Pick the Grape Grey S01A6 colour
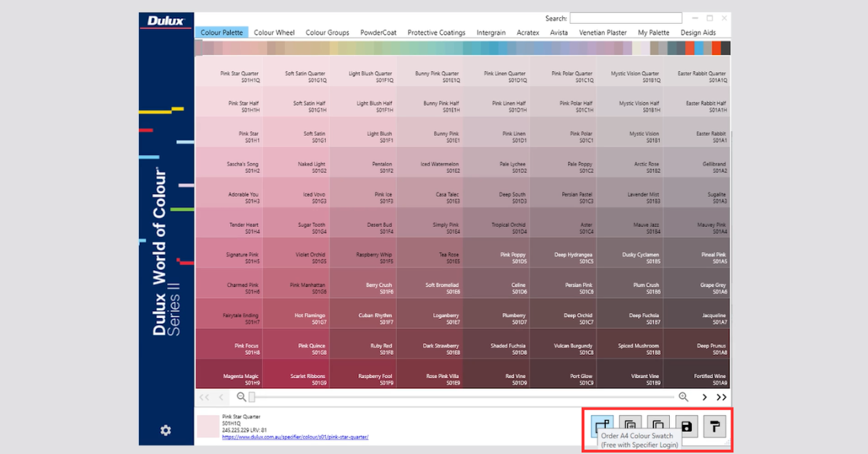Viewport: 868px width, 454px height. click(x=697, y=283)
